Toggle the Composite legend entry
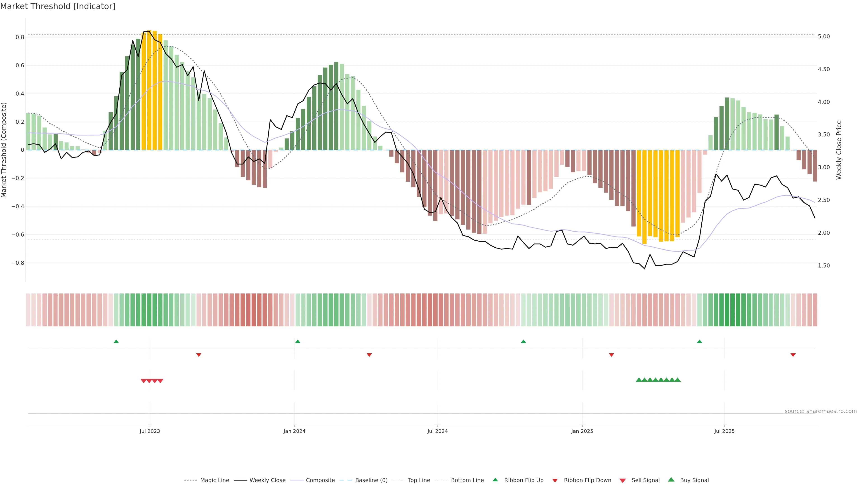The width and height of the screenshot is (868, 488). [x=320, y=480]
